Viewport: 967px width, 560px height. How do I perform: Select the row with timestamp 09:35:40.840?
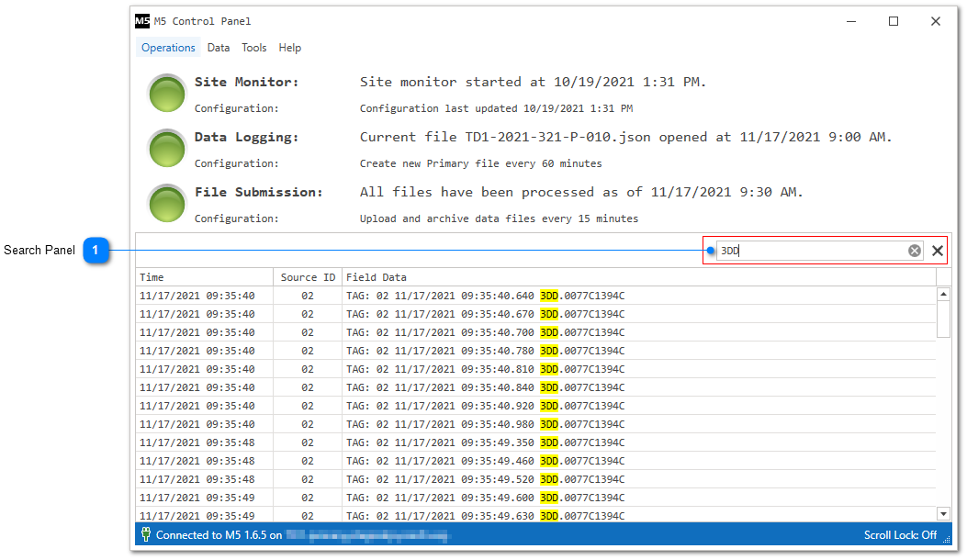coord(536,387)
